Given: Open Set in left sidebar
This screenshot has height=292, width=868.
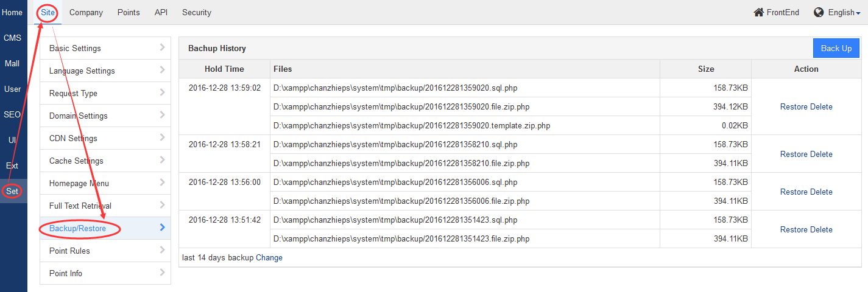Looking at the screenshot, I should point(12,191).
